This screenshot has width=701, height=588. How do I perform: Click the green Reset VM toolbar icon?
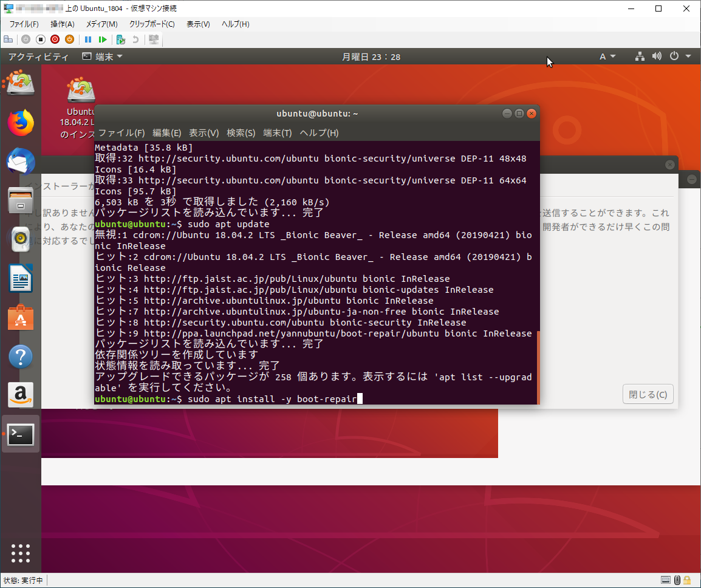point(103,39)
